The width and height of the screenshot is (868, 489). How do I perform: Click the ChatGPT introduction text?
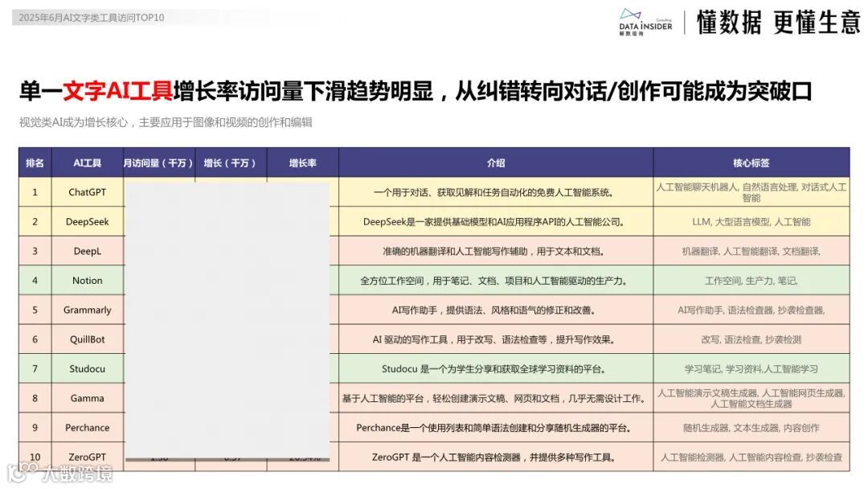click(x=493, y=193)
